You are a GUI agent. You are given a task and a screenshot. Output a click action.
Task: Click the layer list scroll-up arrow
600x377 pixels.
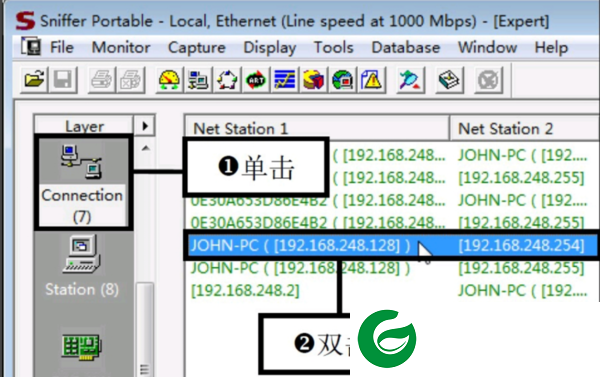click(145, 148)
